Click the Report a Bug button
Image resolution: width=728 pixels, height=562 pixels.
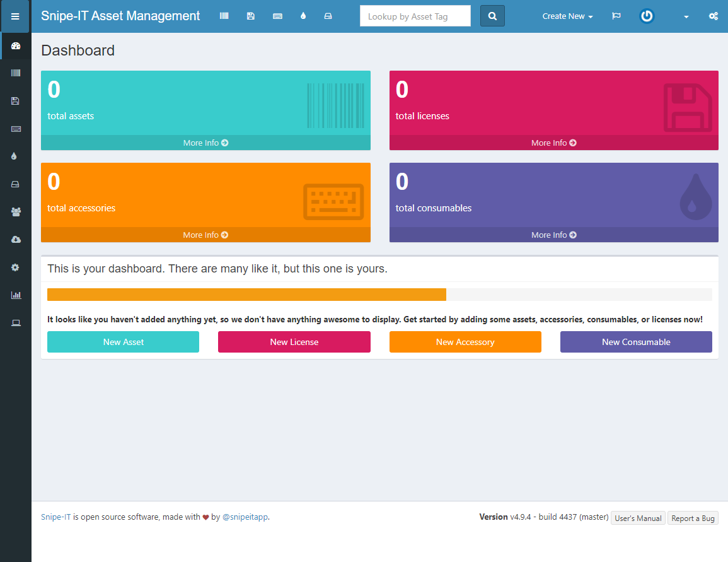693,518
